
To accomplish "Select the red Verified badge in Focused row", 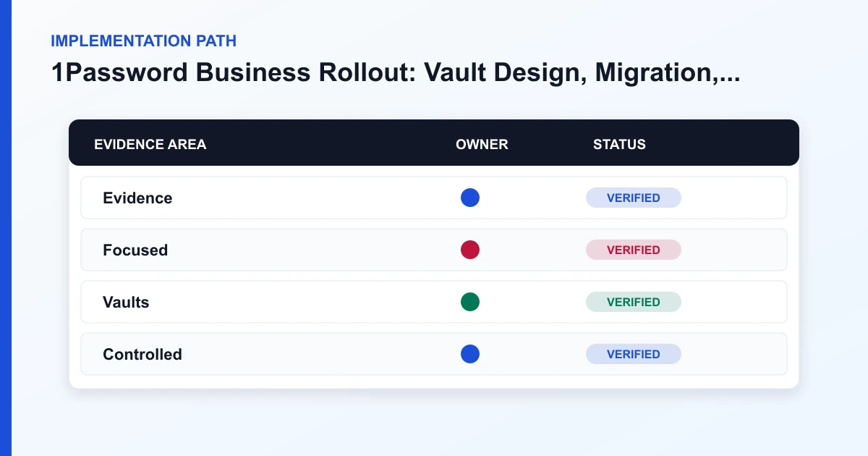I will pos(634,250).
